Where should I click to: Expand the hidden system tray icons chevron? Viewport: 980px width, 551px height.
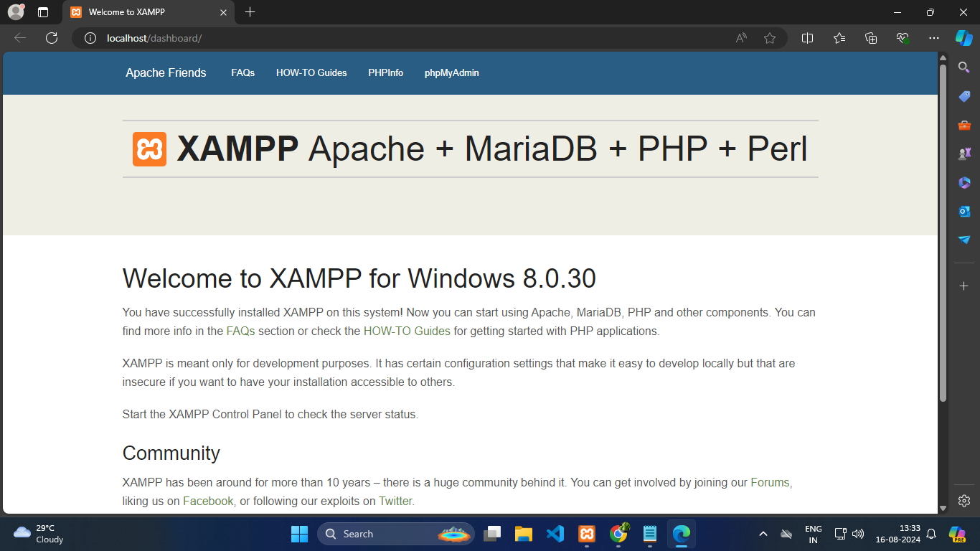click(x=763, y=534)
